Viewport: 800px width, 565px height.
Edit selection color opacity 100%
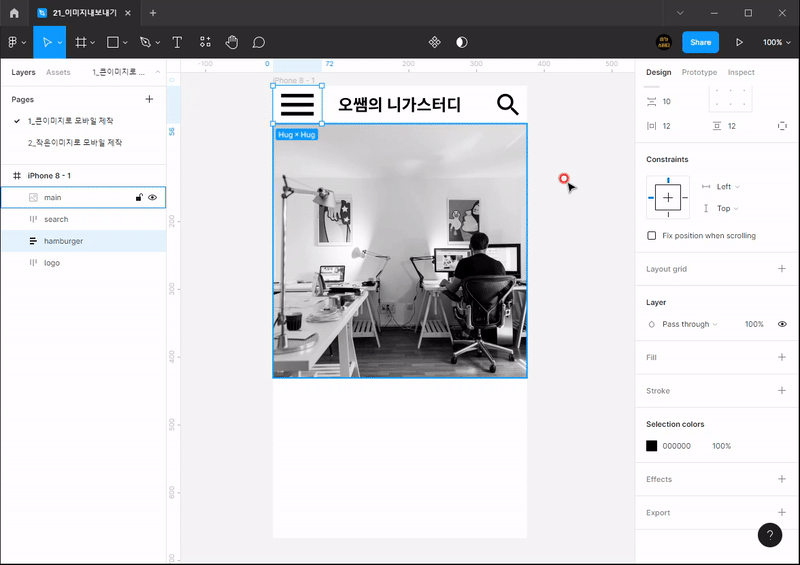point(721,446)
